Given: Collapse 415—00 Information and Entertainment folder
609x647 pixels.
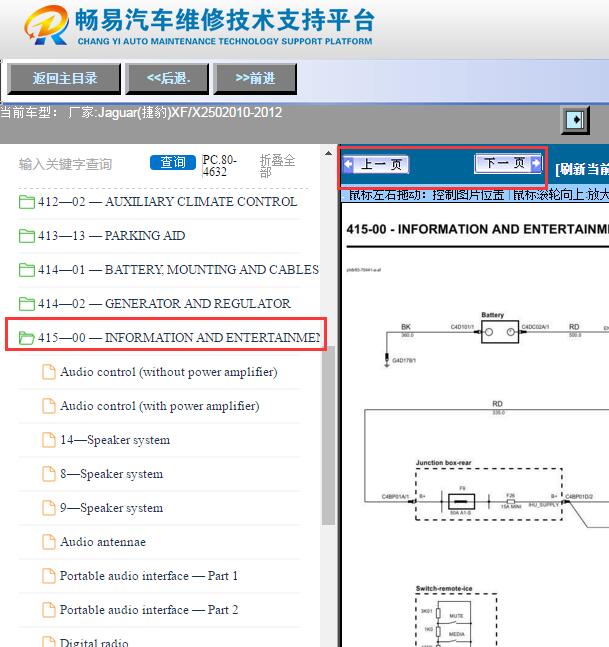Looking at the screenshot, I should click(179, 338).
